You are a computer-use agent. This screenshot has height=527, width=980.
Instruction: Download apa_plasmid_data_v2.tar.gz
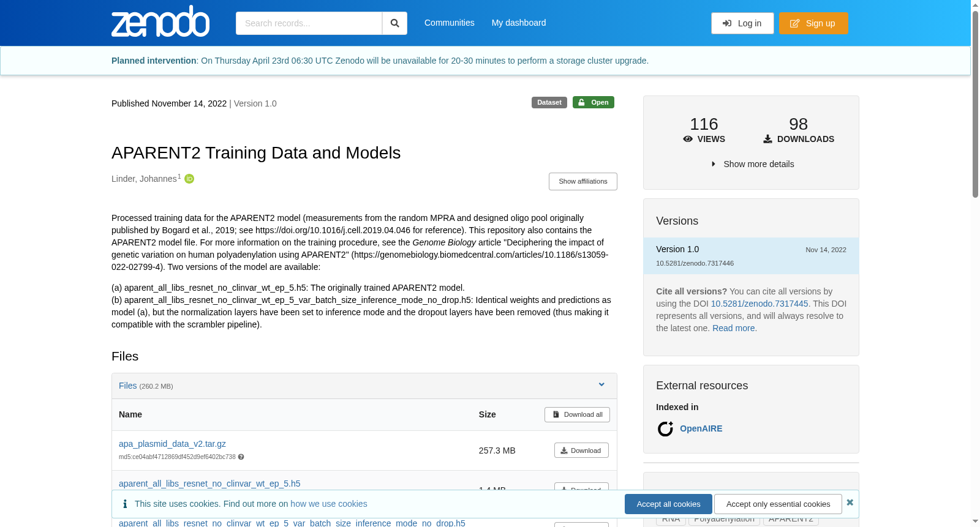coord(581,450)
